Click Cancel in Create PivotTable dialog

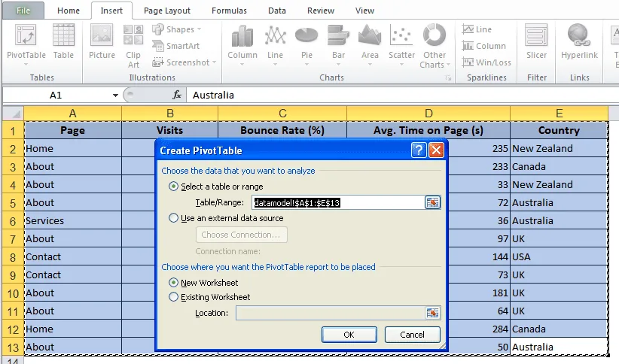point(412,335)
